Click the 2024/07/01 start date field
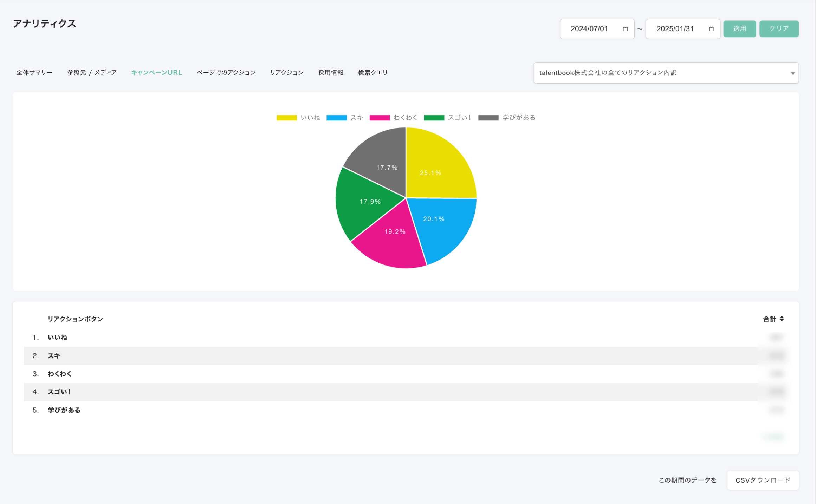Screen dimensions: 816x504 click(589, 29)
